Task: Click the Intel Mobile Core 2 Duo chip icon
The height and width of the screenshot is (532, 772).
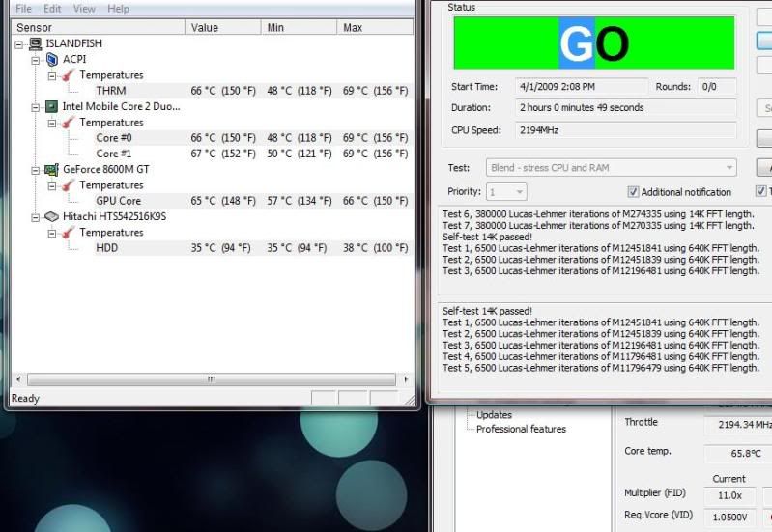Action: coord(51,107)
